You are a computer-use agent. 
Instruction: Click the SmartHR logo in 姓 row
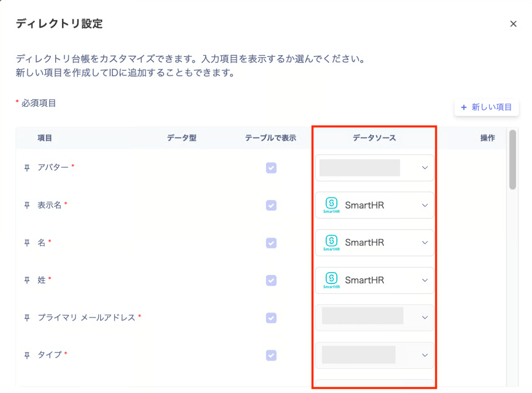tap(331, 280)
